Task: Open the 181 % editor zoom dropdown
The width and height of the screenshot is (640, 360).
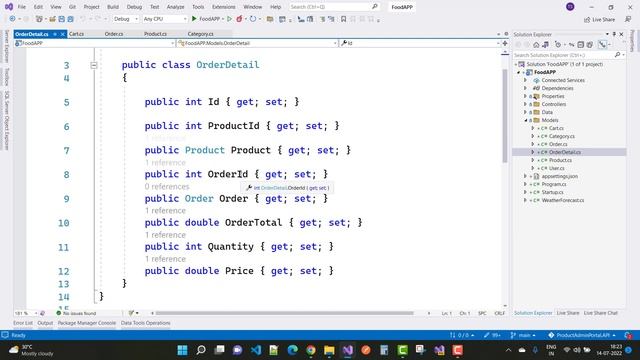Action: (26, 313)
